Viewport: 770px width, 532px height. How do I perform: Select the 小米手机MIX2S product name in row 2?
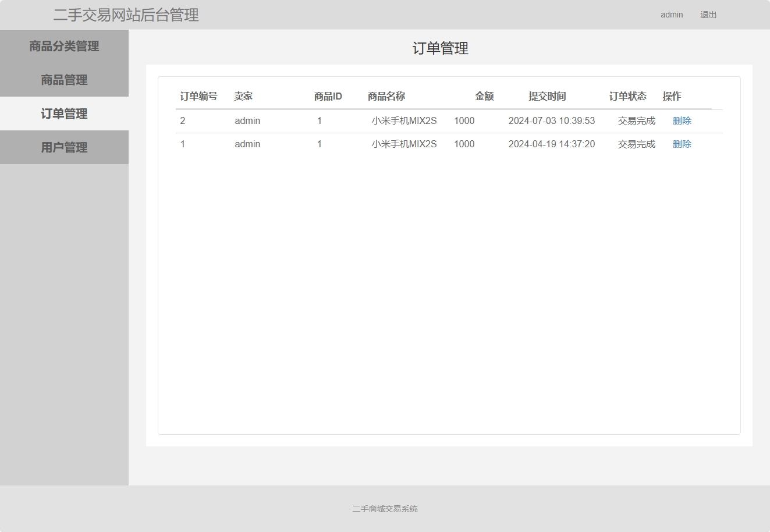404,144
